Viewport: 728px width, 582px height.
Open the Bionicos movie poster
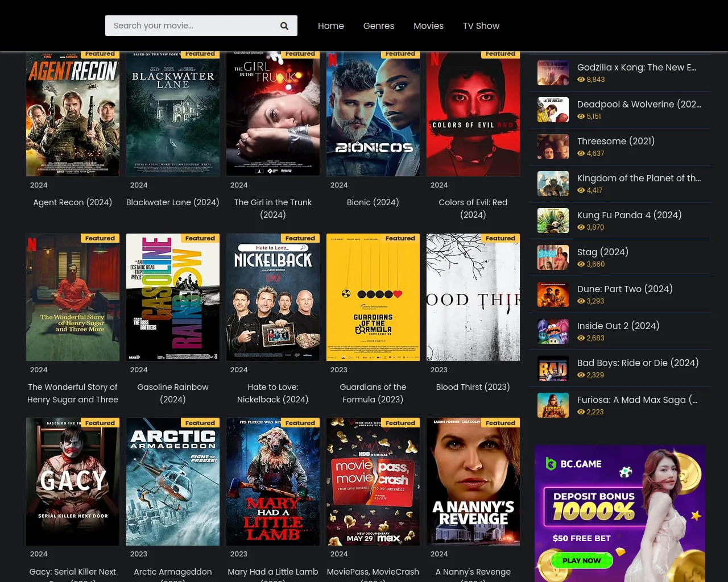tap(373, 114)
